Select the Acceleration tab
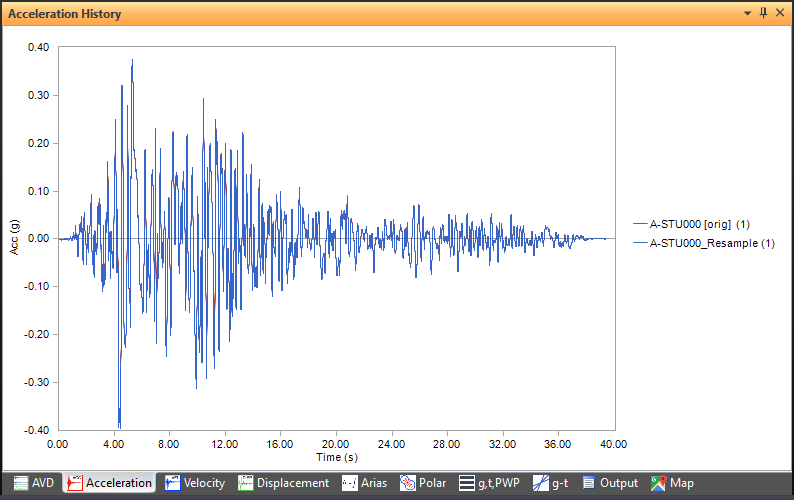Image resolution: width=794 pixels, height=500 pixels. (x=109, y=483)
